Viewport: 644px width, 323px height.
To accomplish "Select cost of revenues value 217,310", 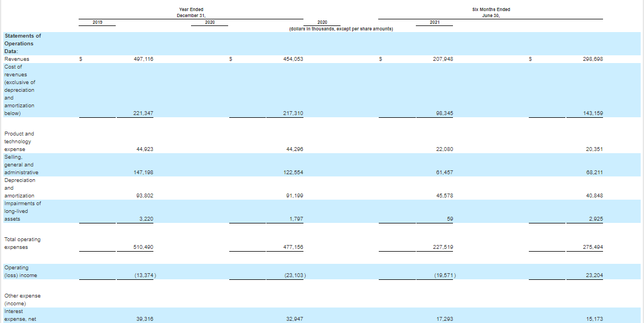I will [293, 113].
